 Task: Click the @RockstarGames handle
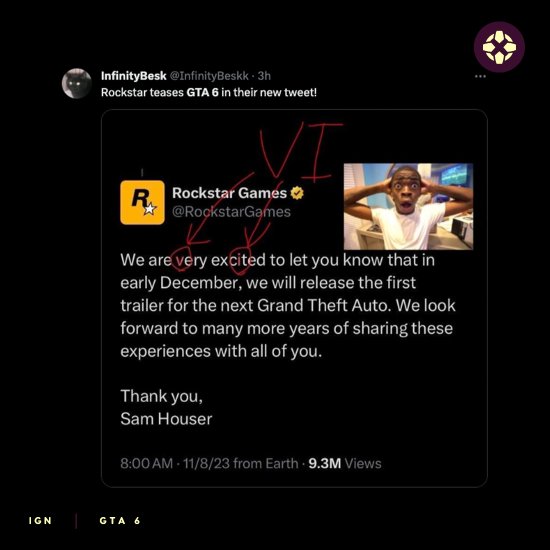tap(232, 212)
